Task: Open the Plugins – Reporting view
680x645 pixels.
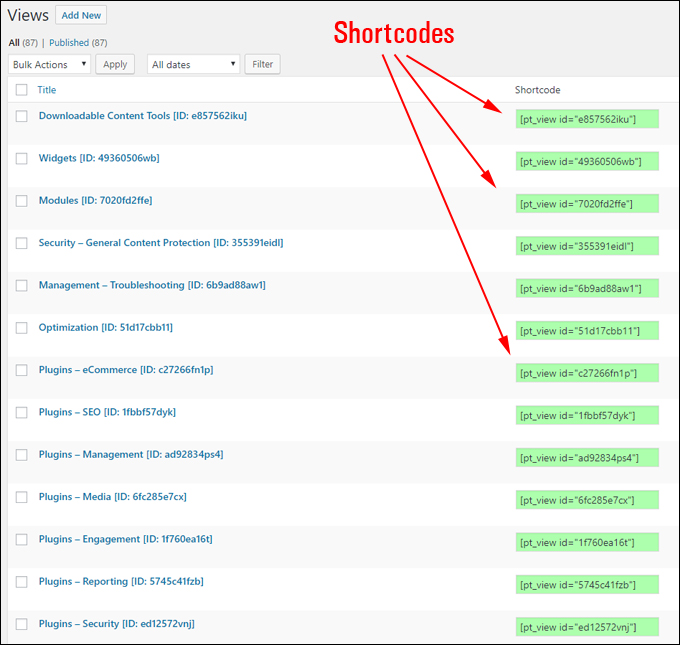Action: [121, 581]
